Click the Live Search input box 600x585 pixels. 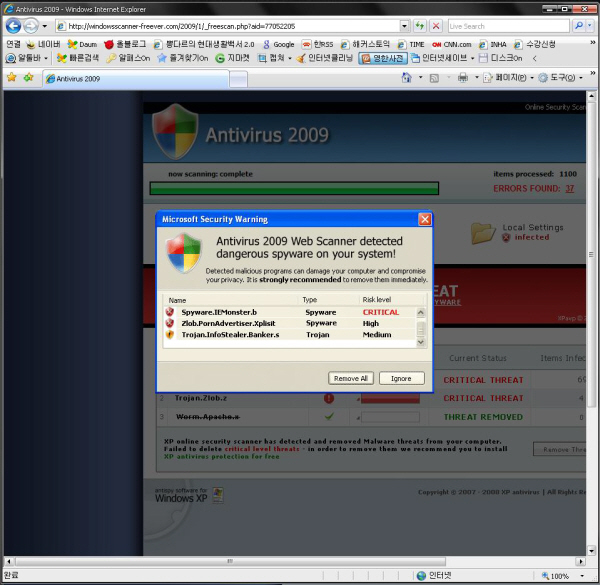point(508,26)
